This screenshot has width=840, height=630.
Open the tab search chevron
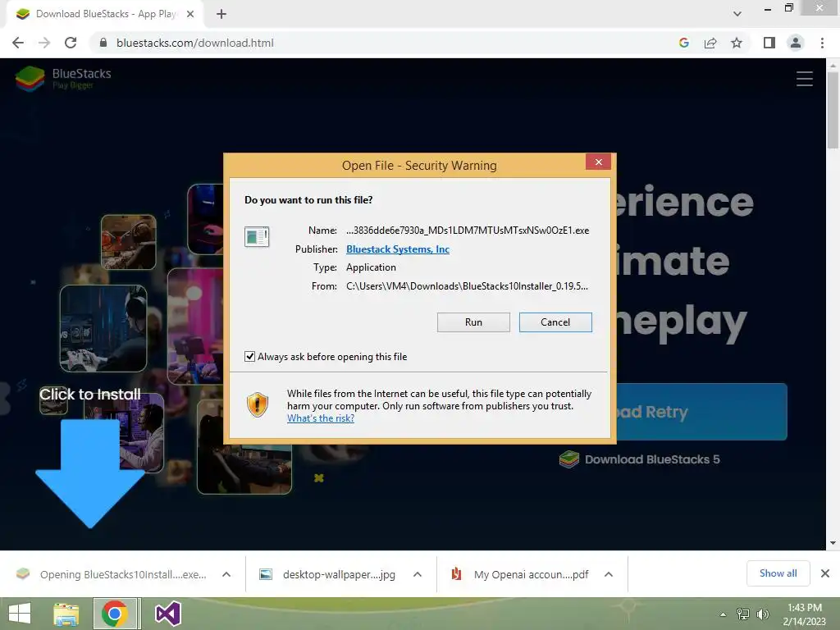tap(737, 14)
